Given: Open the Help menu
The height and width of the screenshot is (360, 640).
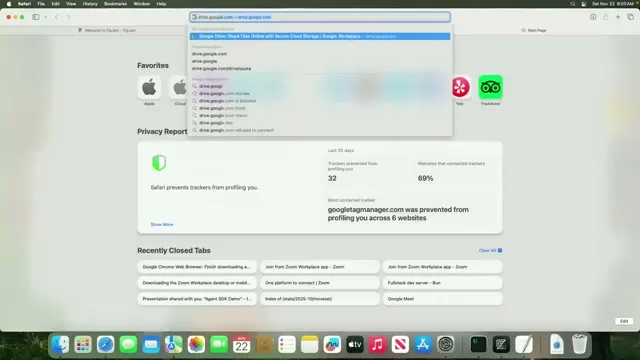Looking at the screenshot, I should tap(161, 4).
